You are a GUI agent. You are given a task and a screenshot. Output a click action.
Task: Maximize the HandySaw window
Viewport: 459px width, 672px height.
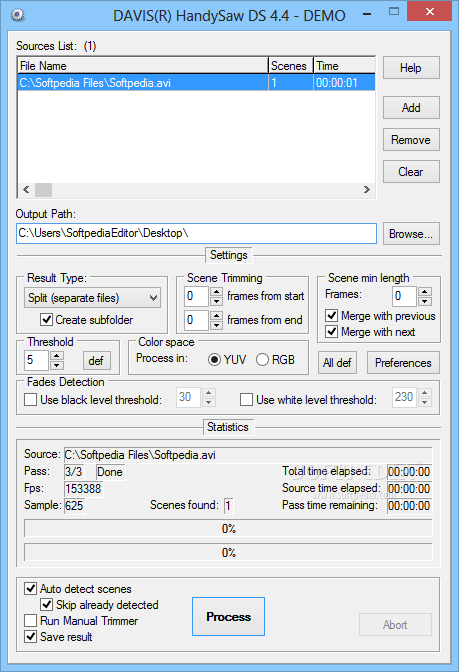pyautogui.click(x=393, y=12)
